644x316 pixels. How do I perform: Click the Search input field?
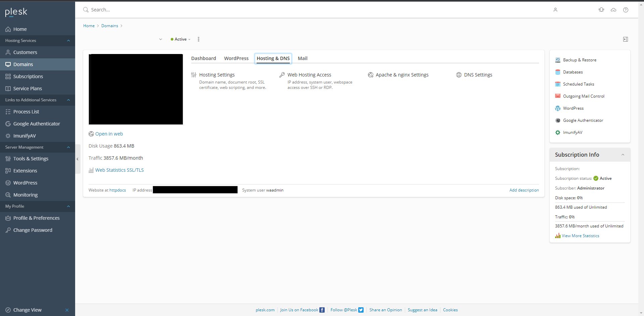tap(201, 10)
